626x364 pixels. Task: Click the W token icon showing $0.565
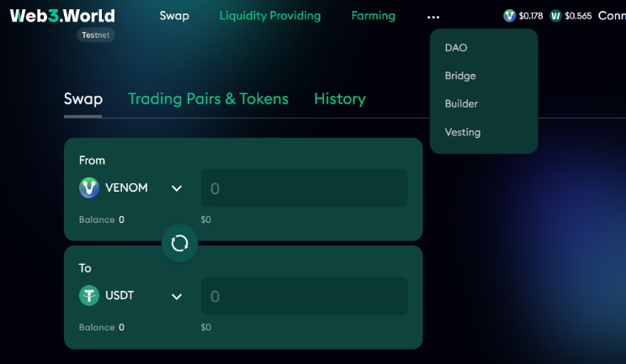555,16
